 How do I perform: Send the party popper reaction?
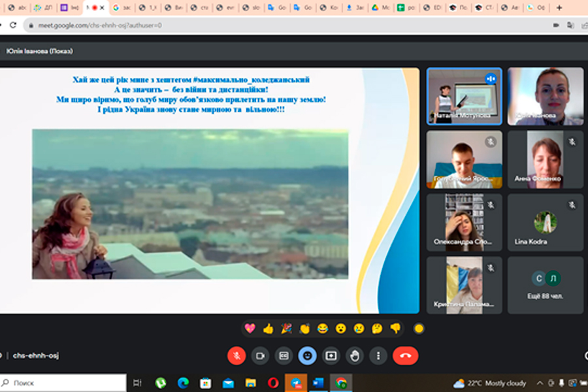click(286, 328)
